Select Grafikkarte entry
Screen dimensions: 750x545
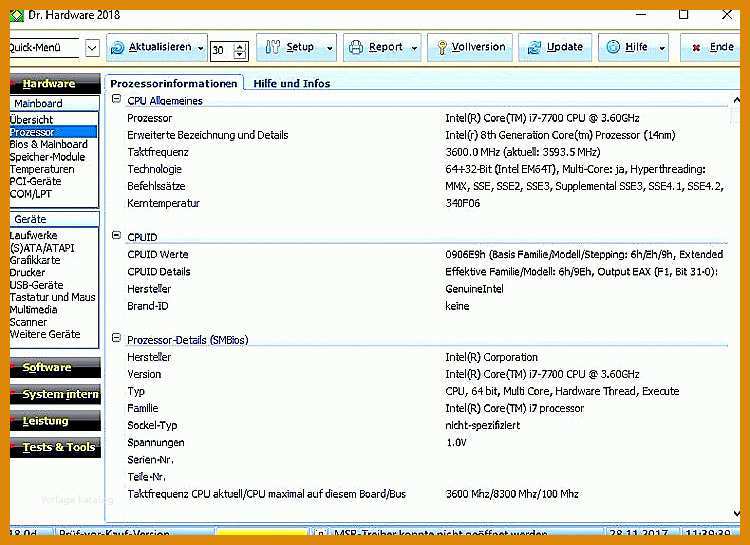click(x=35, y=260)
